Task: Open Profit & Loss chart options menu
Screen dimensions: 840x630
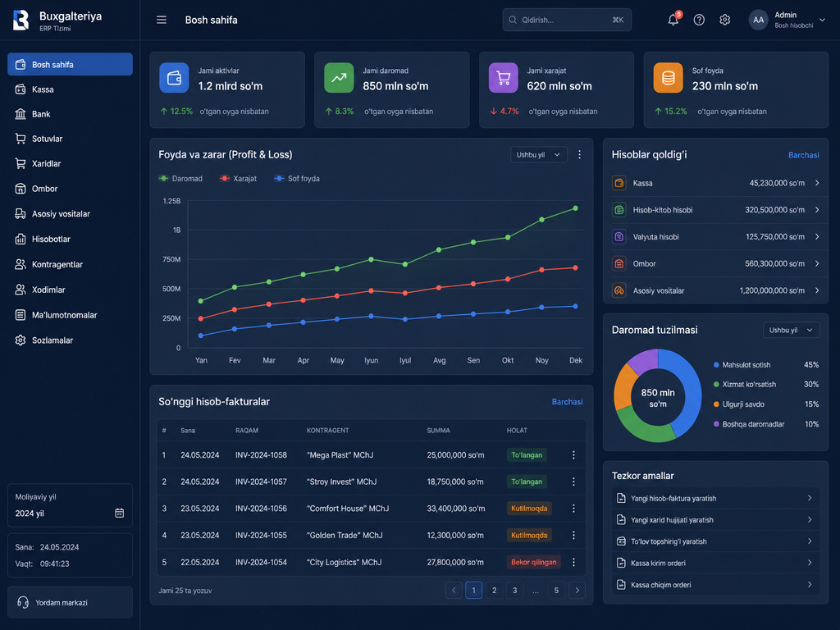Action: (579, 155)
